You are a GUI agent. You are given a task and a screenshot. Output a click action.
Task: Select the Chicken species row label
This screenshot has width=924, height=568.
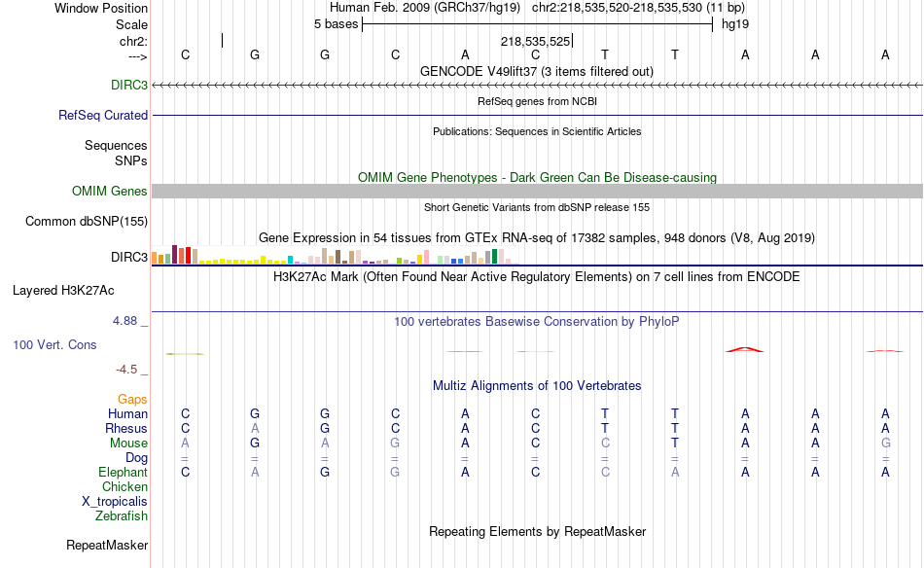tap(124, 486)
